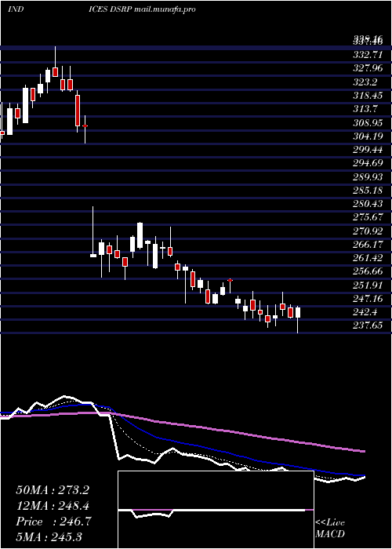The height and width of the screenshot is (549, 392).
Task: Click the 327.96 price axis label
Action: 368,68
